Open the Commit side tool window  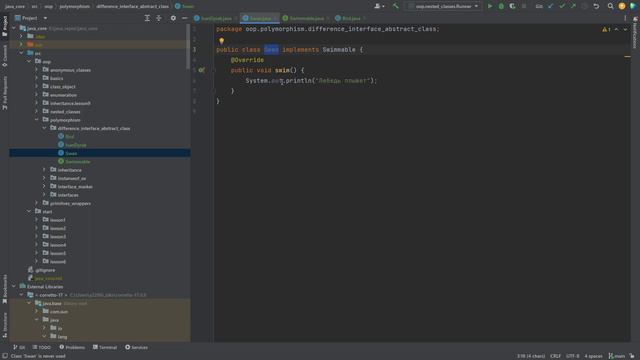[x=4, y=56]
